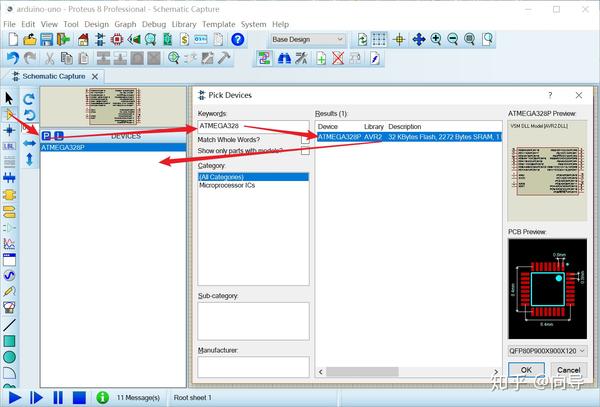This screenshot has height=407, width=600.
Task: Open the View menu
Action: [49, 24]
